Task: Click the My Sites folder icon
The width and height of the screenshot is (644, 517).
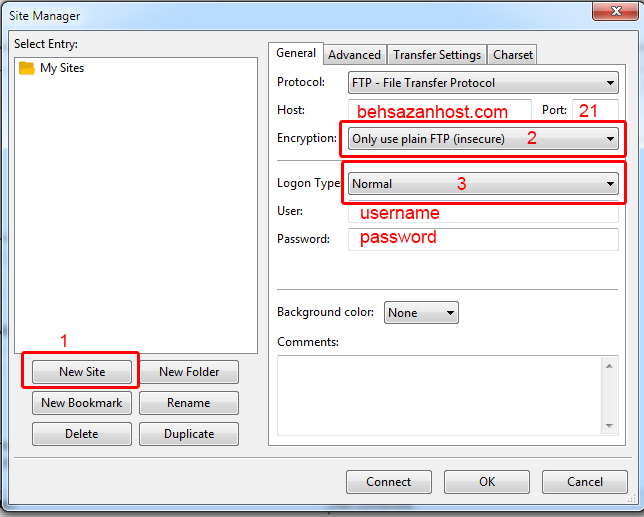Action: pos(27,68)
